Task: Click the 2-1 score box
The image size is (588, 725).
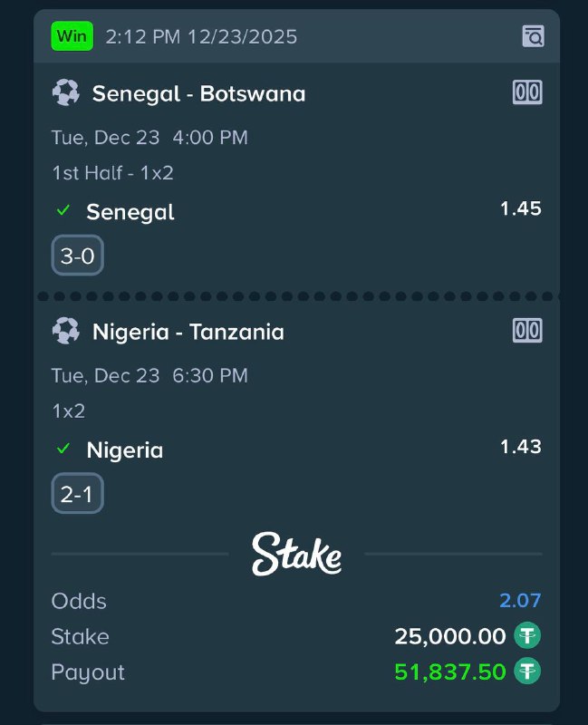Action: pyautogui.click(x=77, y=495)
